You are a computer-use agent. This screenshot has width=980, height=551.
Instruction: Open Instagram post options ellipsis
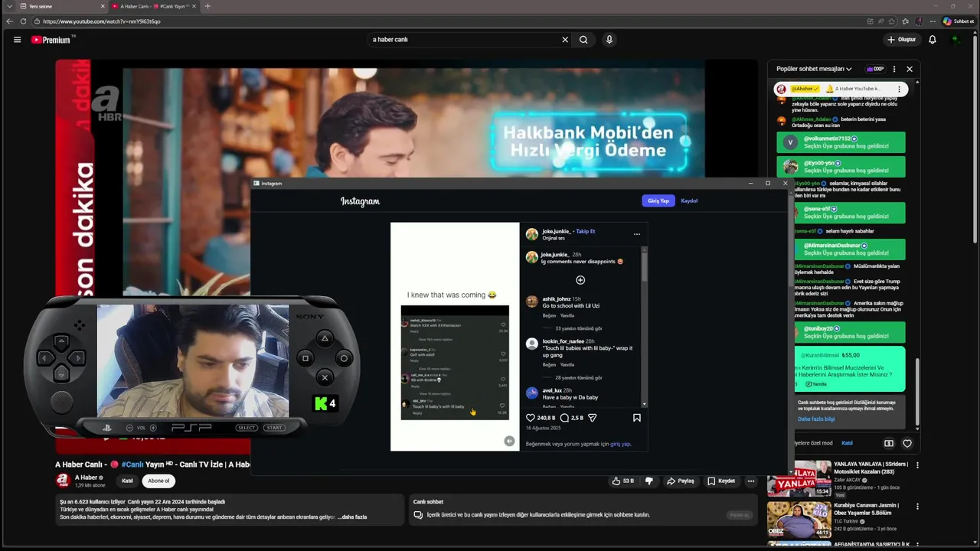tap(636, 234)
